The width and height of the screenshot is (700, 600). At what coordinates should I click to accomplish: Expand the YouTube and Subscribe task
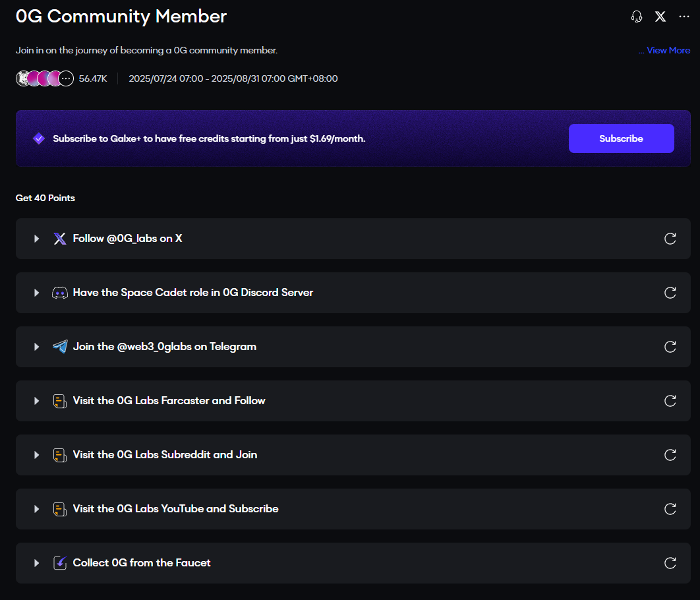[x=37, y=509]
